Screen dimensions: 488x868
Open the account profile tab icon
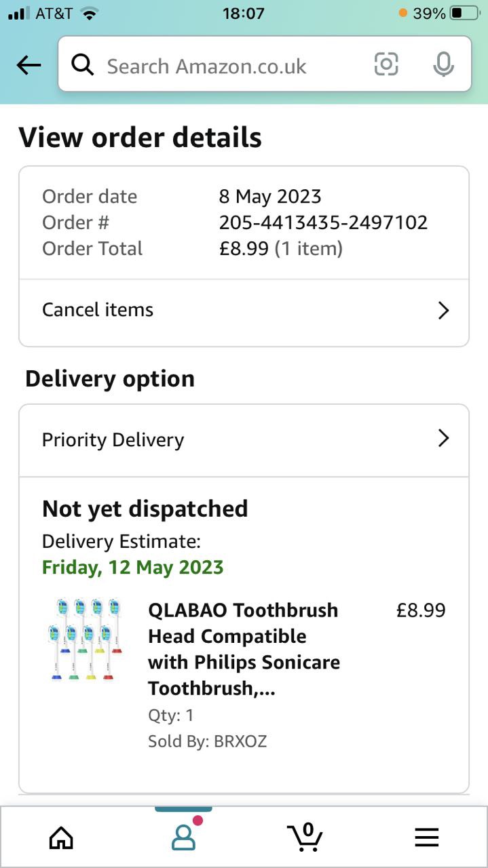(183, 838)
